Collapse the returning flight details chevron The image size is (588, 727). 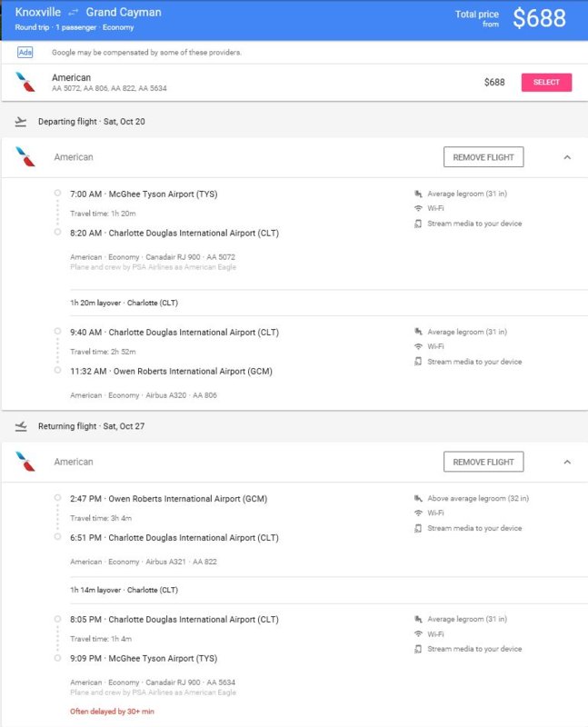(567, 462)
